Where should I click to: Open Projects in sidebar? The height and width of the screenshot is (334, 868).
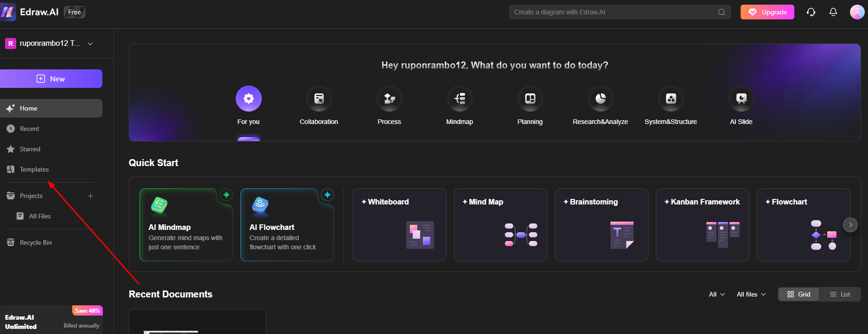coord(31,196)
